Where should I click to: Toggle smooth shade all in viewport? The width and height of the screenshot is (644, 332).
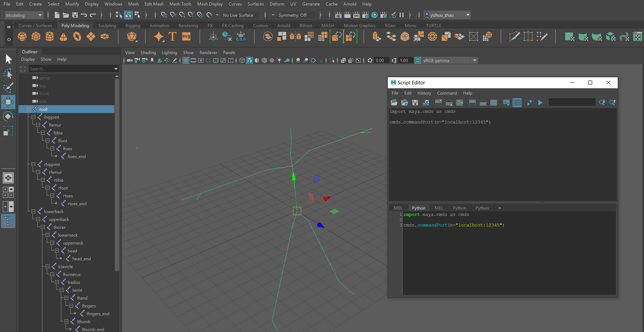click(249, 60)
